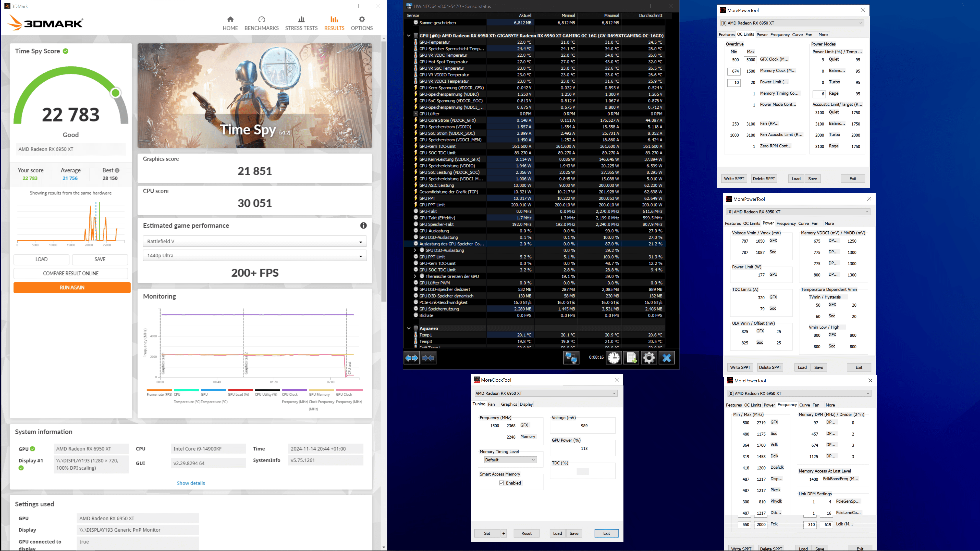
Task: Start logging with the sheet-plus icon
Action: point(631,358)
